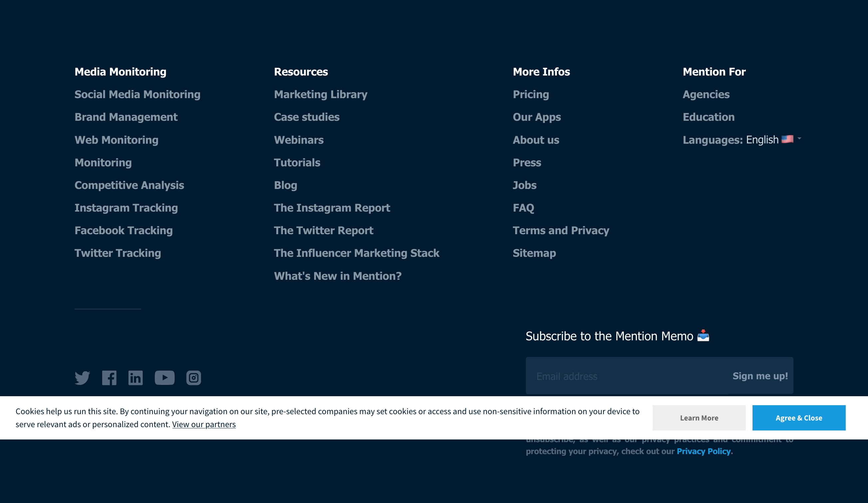Screen dimensions: 868x503
Task: Go to Brand Management page
Action: click(126, 117)
